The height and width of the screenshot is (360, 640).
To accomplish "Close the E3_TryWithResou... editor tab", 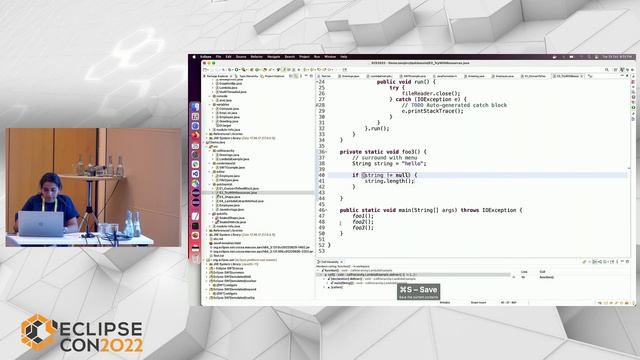I will (x=581, y=76).
